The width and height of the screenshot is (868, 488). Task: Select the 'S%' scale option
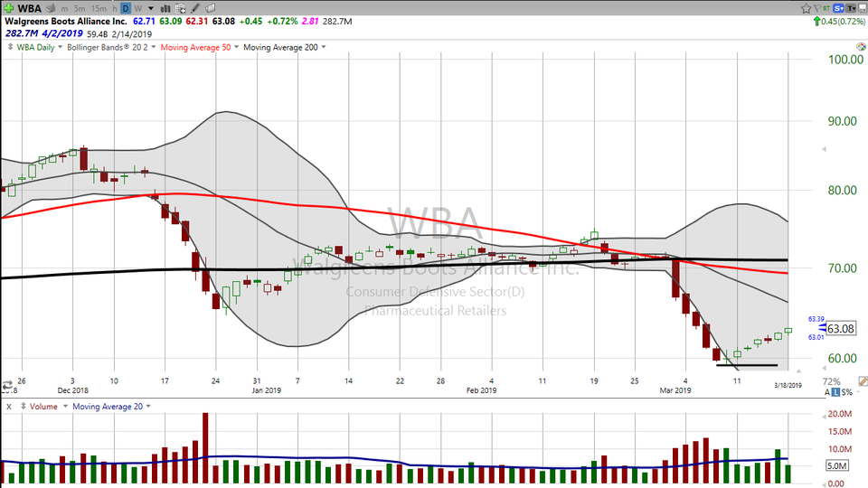(x=847, y=392)
